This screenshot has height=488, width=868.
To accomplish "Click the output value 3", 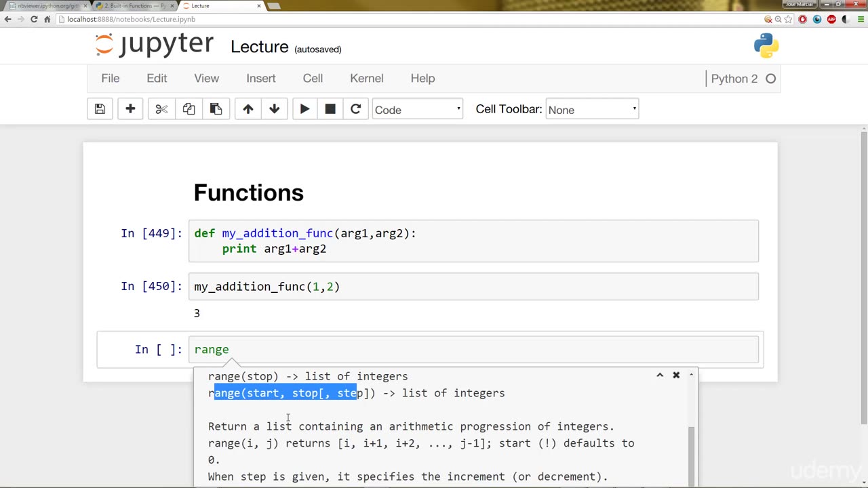I will [x=197, y=313].
